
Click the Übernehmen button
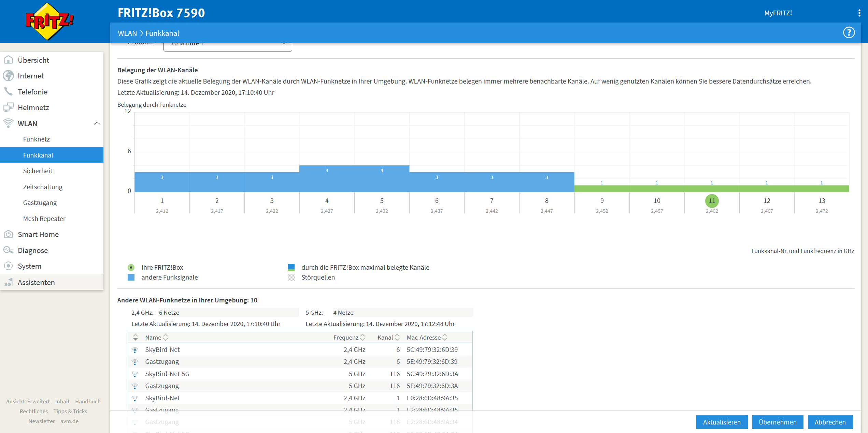pyautogui.click(x=777, y=422)
